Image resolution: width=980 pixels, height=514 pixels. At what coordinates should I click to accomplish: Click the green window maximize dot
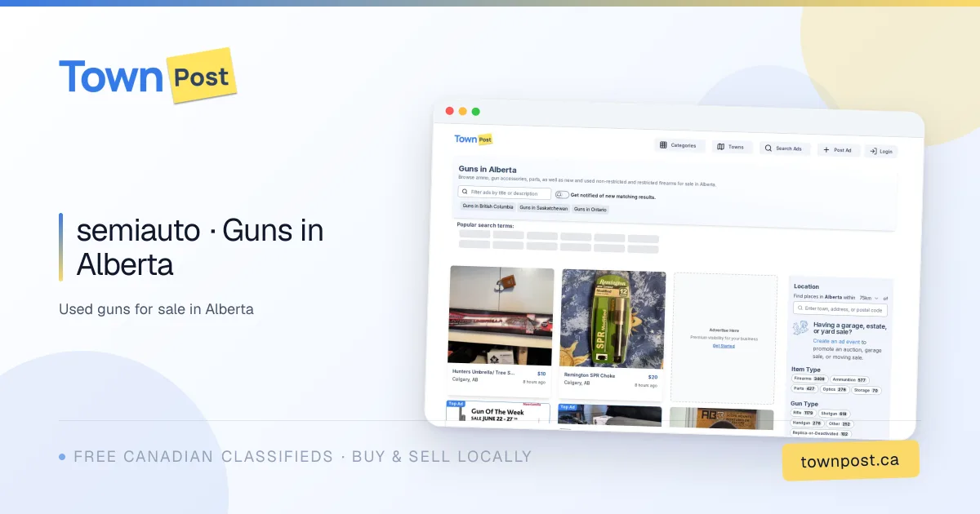[475, 112]
